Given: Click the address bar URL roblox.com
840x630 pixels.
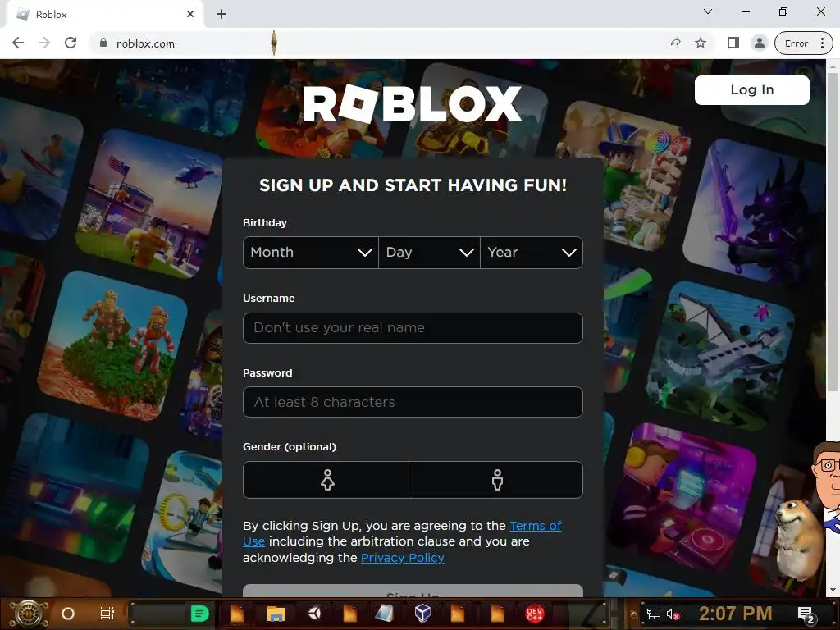Looking at the screenshot, I should (145, 43).
